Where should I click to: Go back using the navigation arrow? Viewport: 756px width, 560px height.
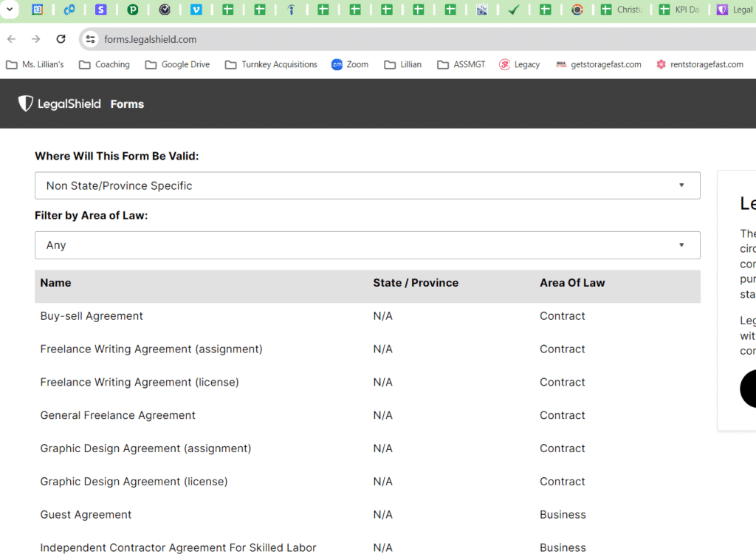click(11, 38)
